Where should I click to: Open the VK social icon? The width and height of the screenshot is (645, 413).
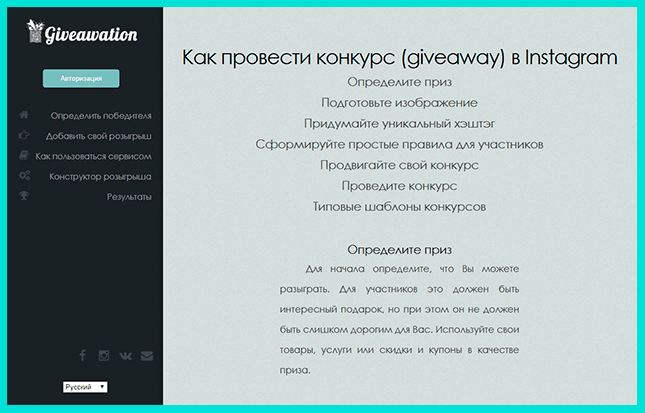(x=125, y=356)
